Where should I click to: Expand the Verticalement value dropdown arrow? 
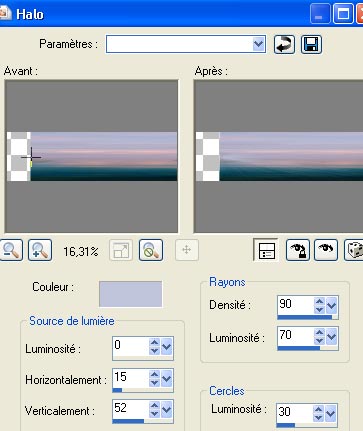(166, 409)
